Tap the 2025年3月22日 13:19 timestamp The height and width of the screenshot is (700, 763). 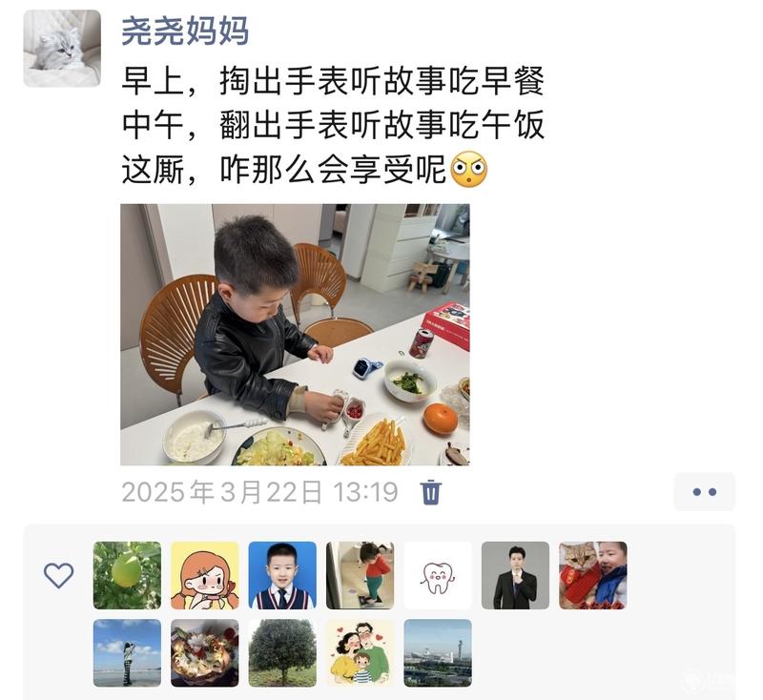coord(259,492)
